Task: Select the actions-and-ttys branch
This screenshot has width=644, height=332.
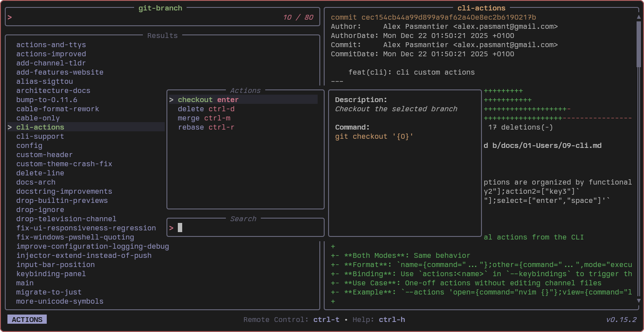Action: (x=51, y=45)
